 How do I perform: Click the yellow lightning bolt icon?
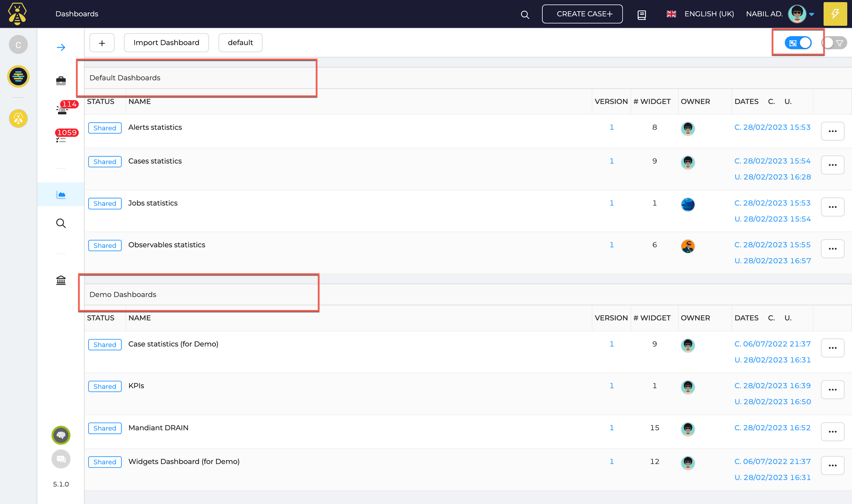click(x=835, y=14)
